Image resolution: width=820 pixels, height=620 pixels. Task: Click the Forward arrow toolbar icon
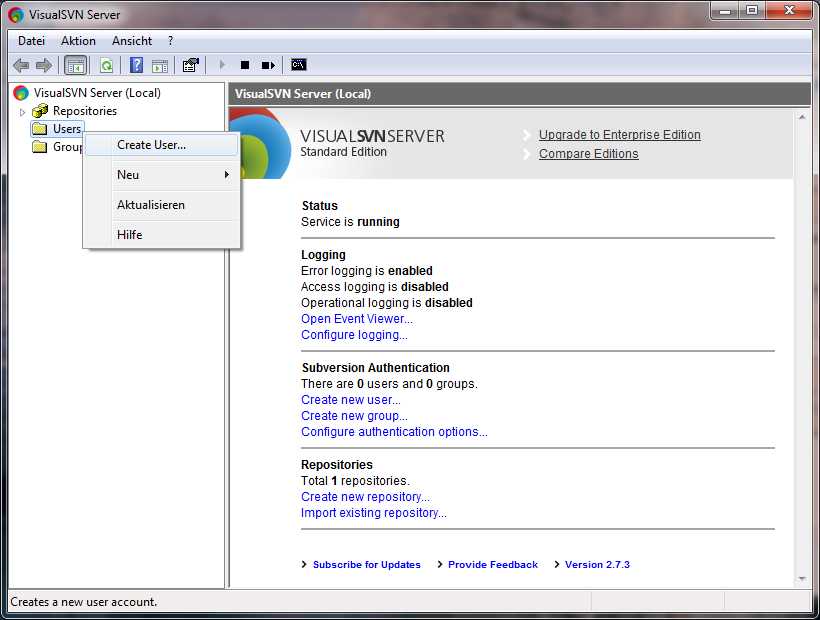pyautogui.click(x=44, y=65)
